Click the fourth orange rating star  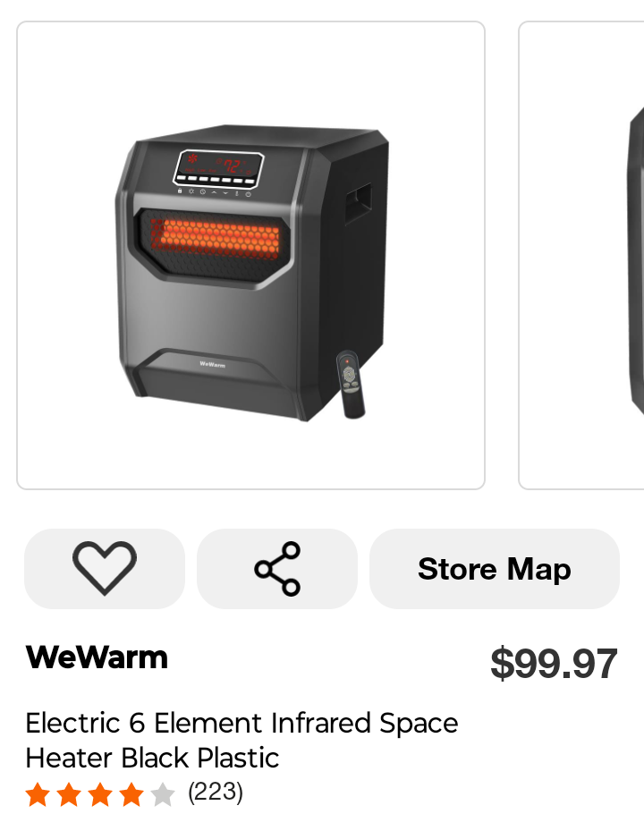point(131,795)
